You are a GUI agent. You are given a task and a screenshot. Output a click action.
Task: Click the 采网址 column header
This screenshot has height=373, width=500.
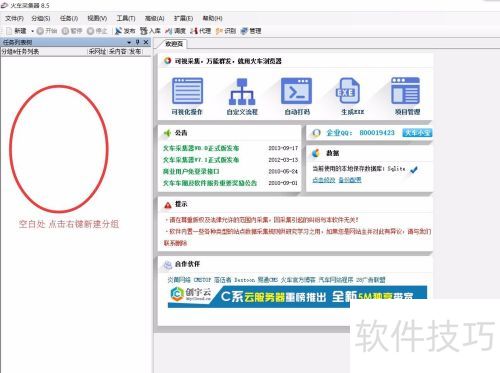[x=97, y=52]
